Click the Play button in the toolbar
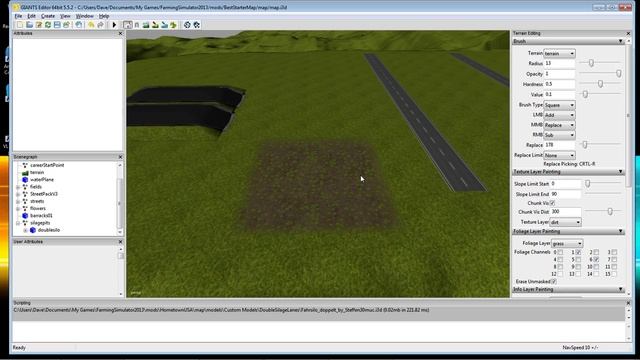 click(114, 25)
